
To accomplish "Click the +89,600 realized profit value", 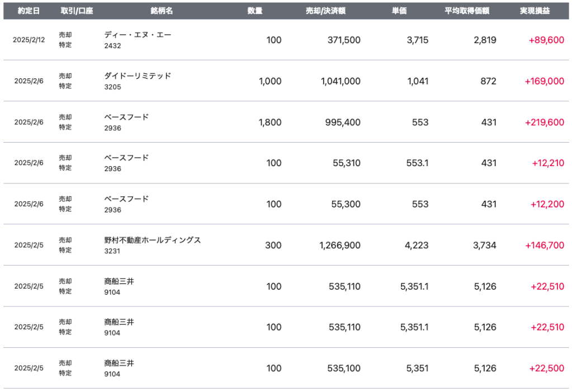I will click(546, 40).
